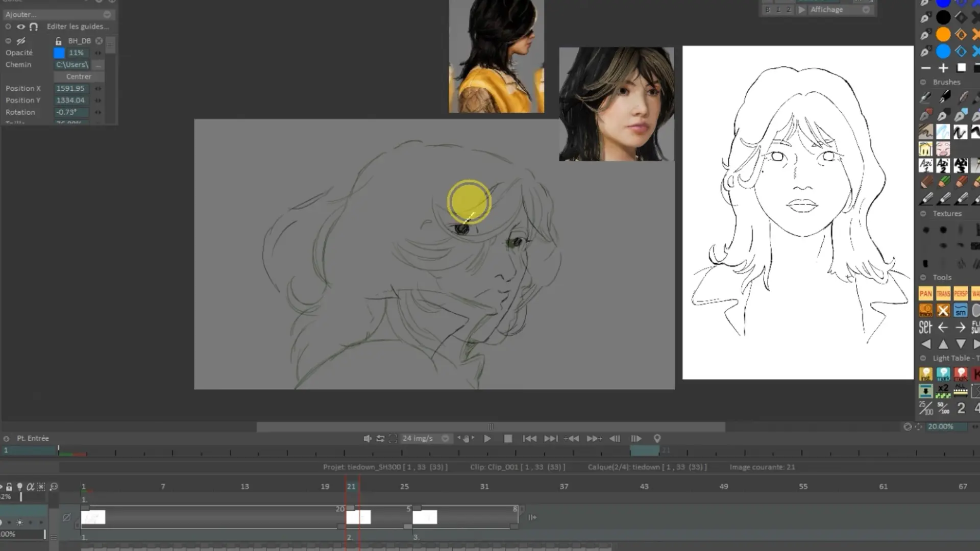Open Editer les guides menu
The image size is (980, 551).
click(78, 27)
